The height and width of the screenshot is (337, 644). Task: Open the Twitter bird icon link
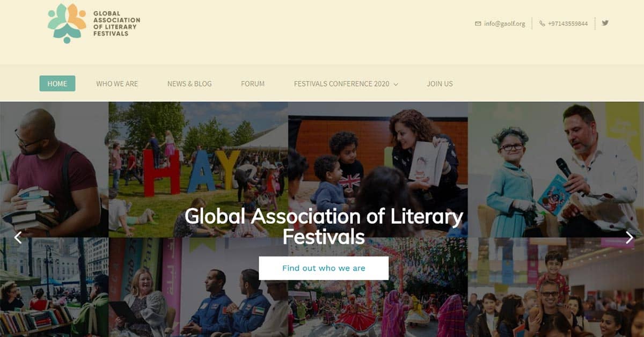point(605,23)
